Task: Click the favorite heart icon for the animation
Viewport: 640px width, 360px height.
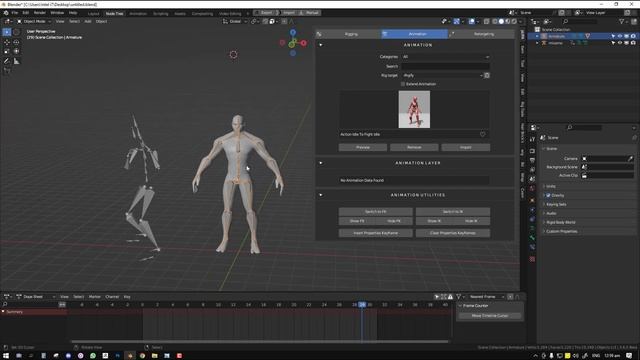Action: 482,134
